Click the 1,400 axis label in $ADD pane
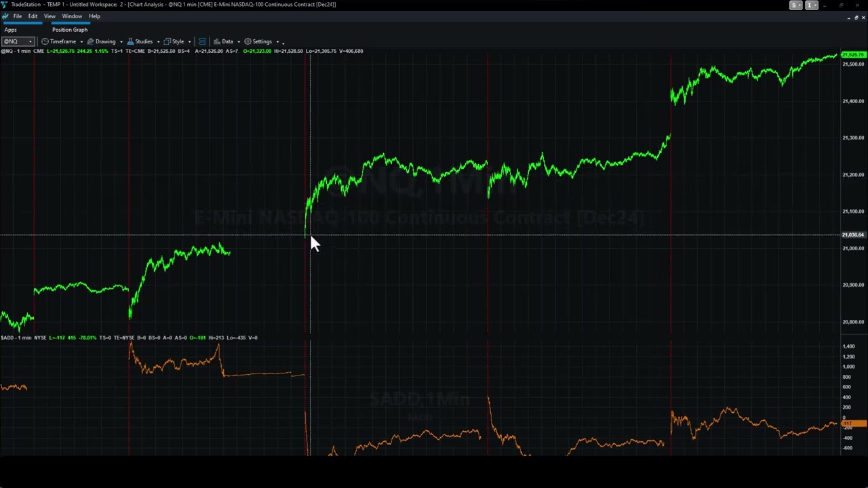Screen dimensions: 868x488 [x=848, y=346]
